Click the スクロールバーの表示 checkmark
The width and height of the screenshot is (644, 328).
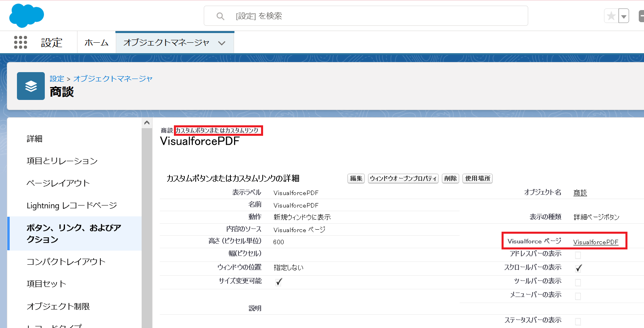tap(579, 268)
